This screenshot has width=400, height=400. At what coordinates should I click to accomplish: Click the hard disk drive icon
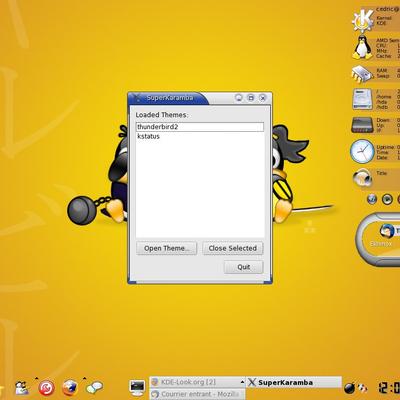pos(362,99)
